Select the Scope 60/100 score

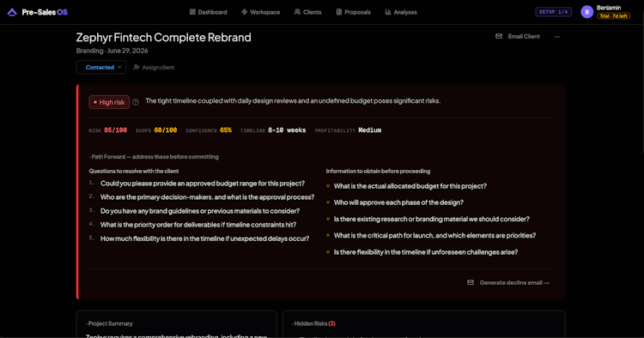[x=156, y=130]
